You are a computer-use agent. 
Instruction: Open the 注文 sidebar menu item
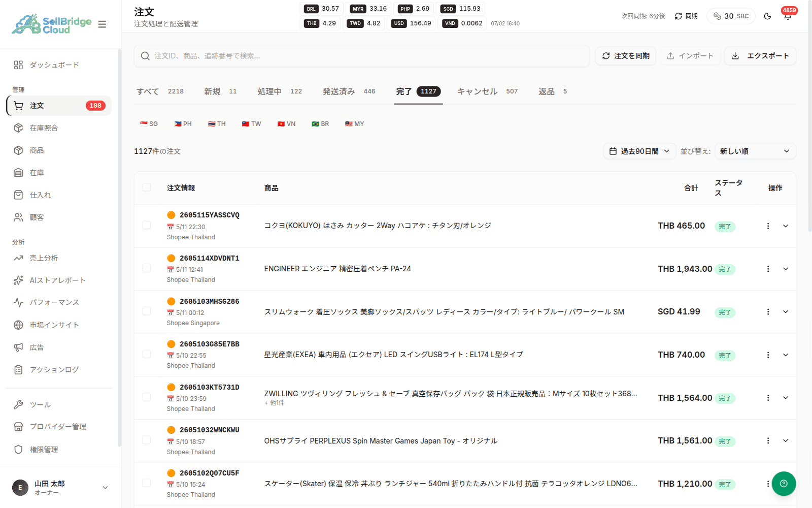pos(59,106)
